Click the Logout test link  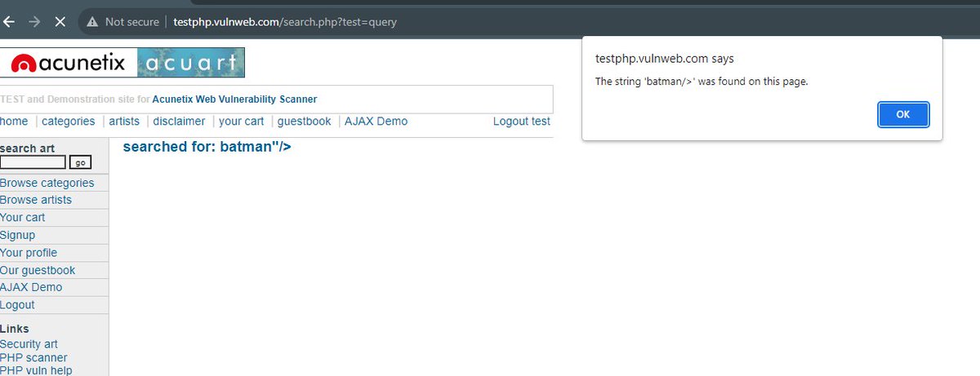coord(522,122)
